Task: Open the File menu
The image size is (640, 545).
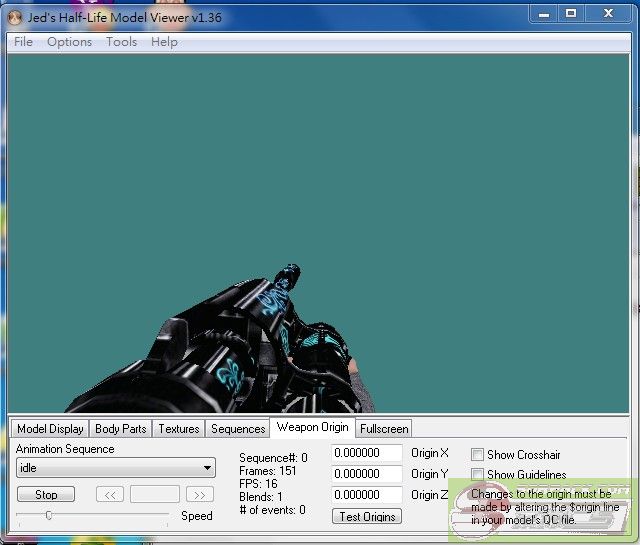Action: tap(23, 42)
